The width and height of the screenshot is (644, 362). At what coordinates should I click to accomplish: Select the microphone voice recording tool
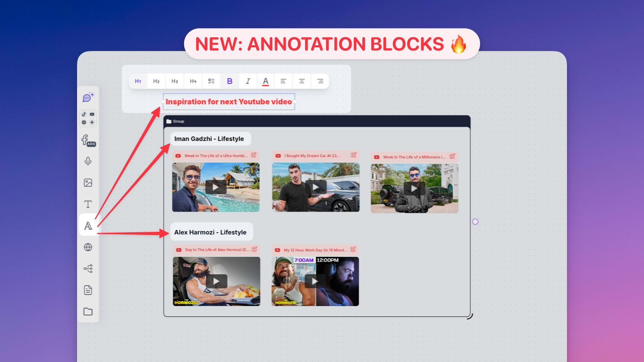pyautogui.click(x=88, y=161)
